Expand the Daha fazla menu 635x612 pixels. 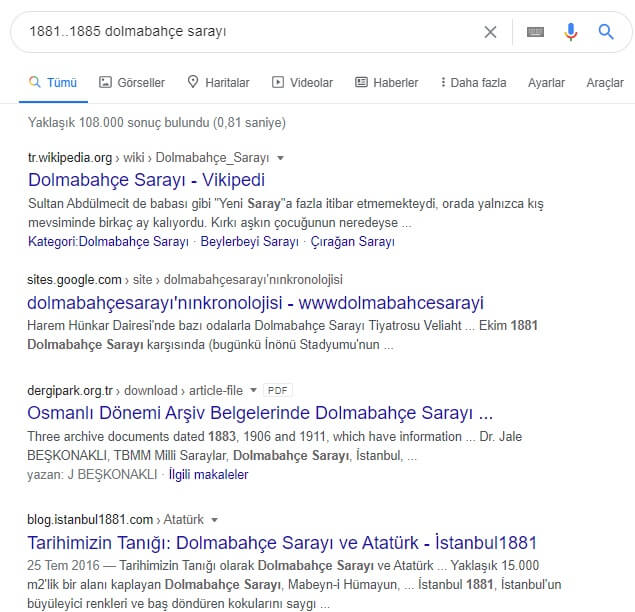(x=473, y=83)
